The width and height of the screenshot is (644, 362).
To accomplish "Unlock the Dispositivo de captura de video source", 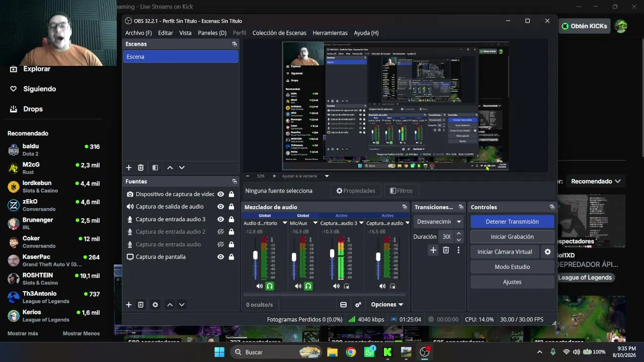I will (x=231, y=194).
